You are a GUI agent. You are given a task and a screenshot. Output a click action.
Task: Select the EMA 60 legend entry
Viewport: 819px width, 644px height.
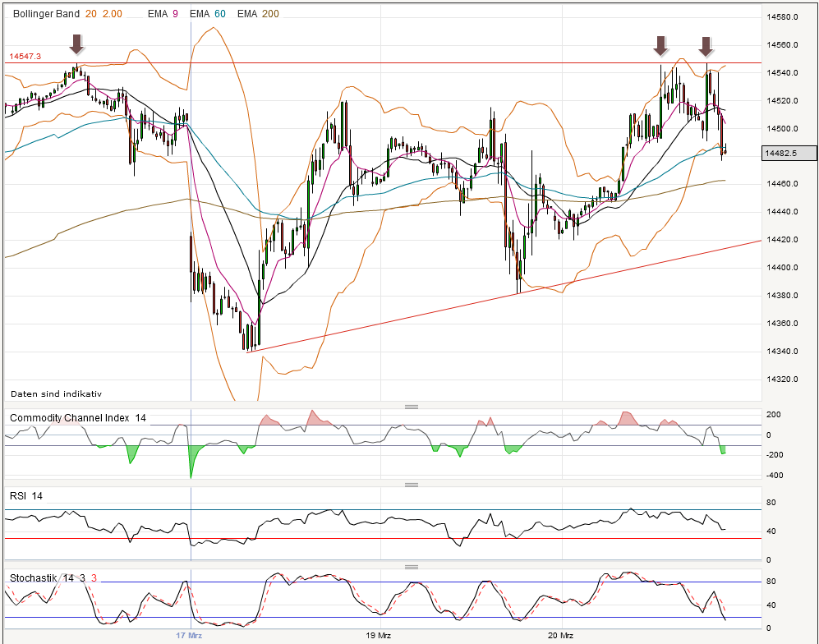click(x=207, y=14)
